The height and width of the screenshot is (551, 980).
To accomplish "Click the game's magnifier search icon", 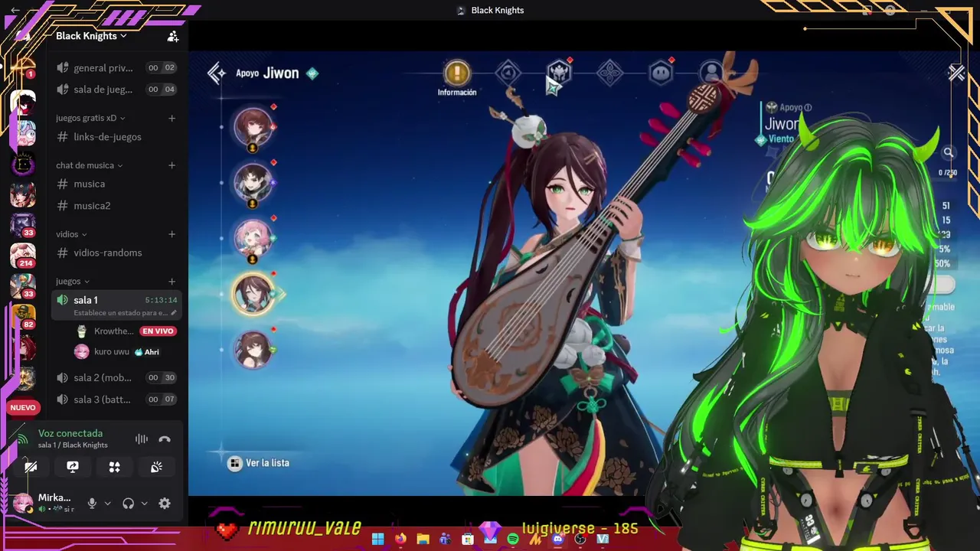I will coord(949,153).
